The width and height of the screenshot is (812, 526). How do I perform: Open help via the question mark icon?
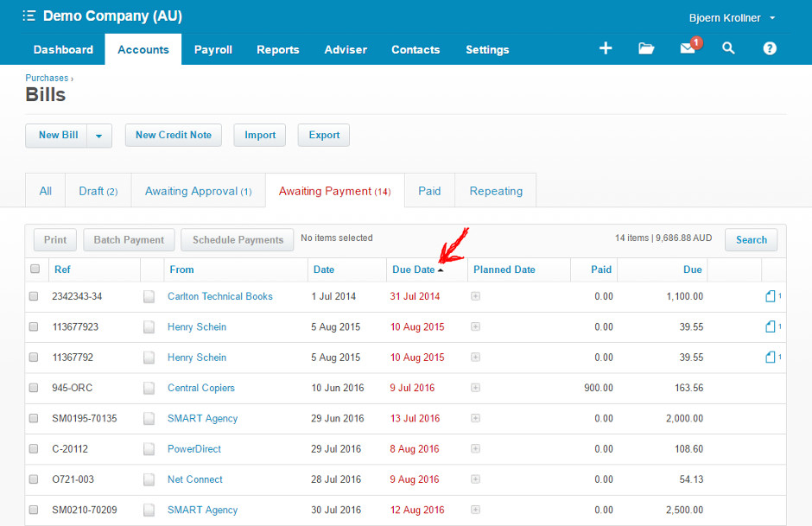(x=769, y=48)
